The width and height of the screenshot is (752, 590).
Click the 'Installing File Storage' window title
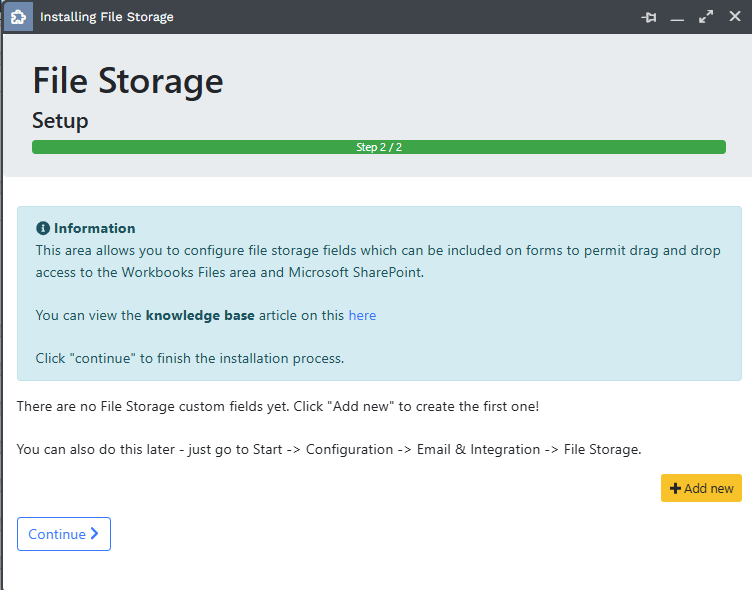[106, 17]
